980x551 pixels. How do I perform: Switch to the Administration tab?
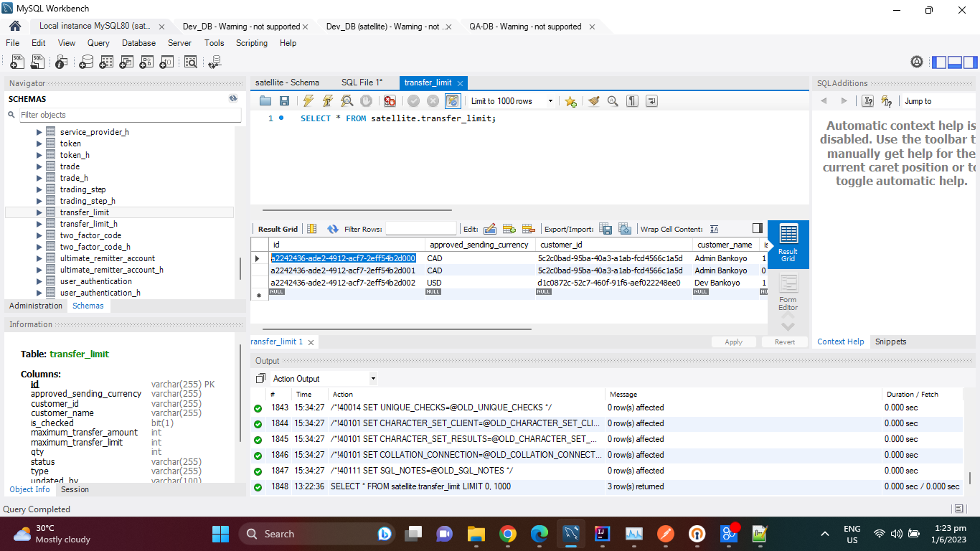tap(36, 306)
